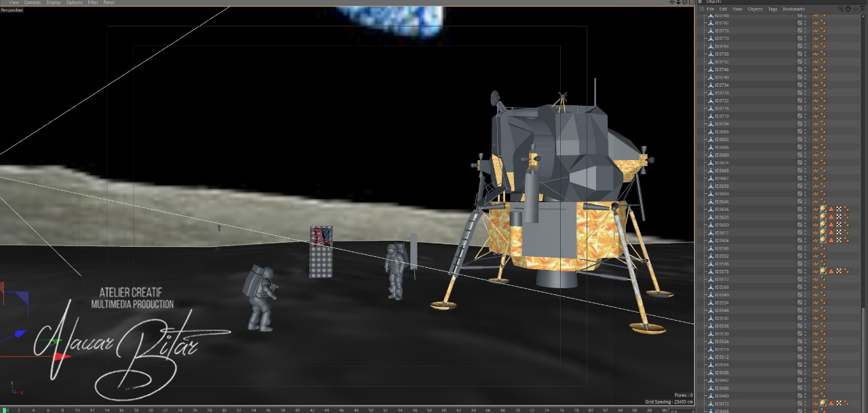This screenshot has height=413, width=868.
Task: Click the material tag sphere on ID3636
Action: pos(823,209)
